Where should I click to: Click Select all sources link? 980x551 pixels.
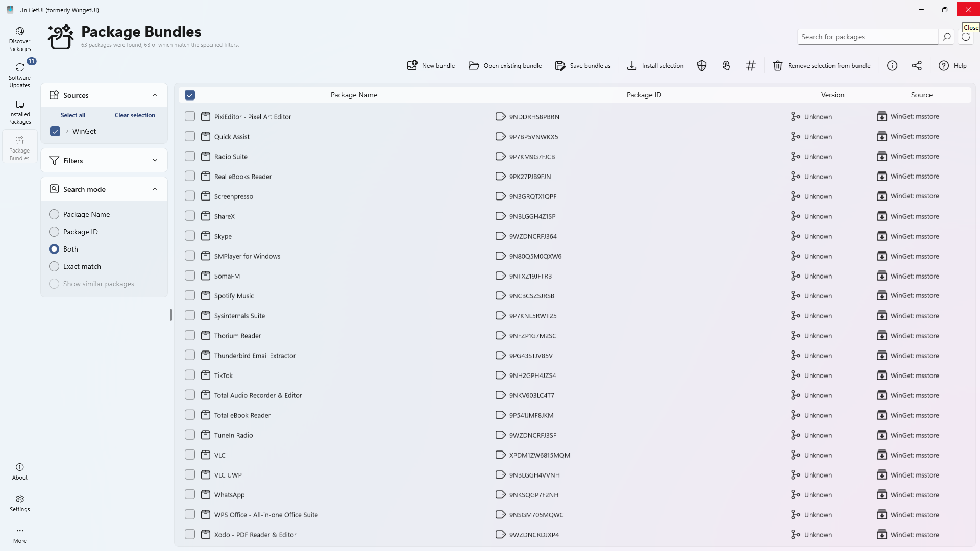click(x=73, y=115)
